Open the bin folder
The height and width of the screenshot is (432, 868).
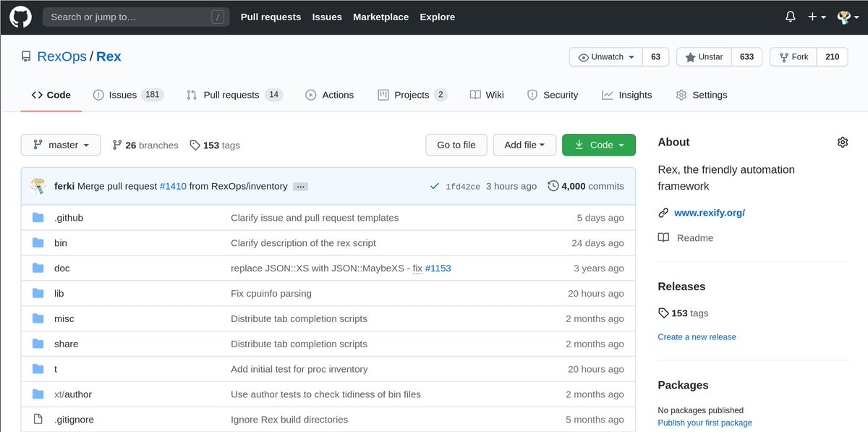point(61,243)
